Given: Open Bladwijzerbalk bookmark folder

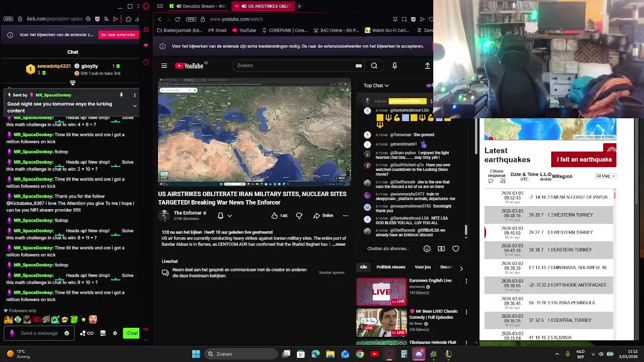Looking at the screenshot, I should (x=180, y=30).
